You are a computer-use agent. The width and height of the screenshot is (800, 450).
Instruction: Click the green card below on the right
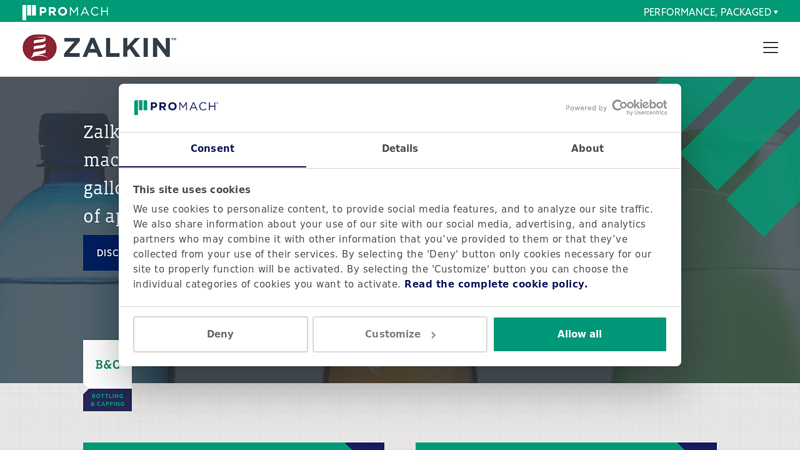[566, 446]
